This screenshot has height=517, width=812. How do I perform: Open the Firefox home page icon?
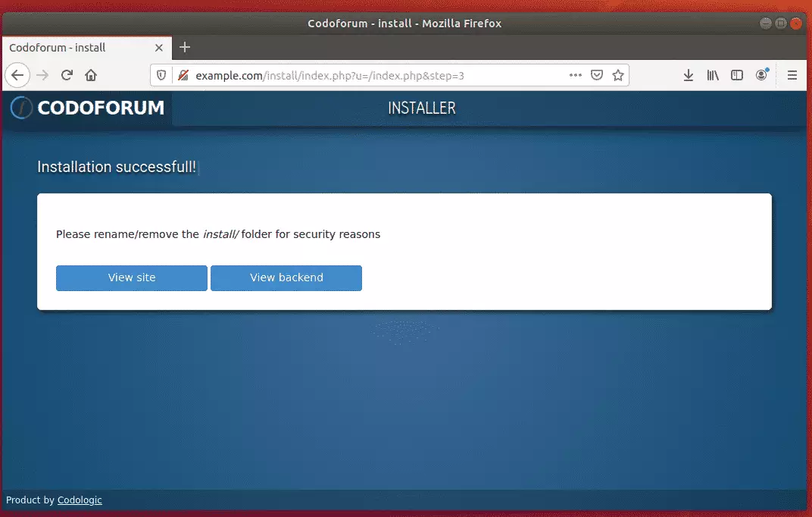(91, 75)
